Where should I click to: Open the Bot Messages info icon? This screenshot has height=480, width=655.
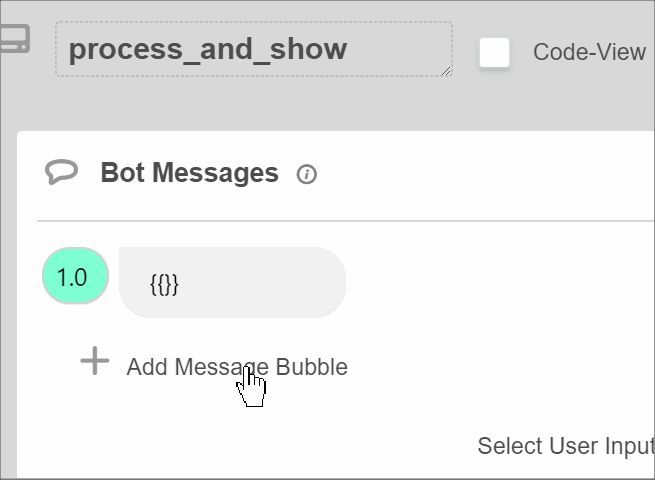(307, 175)
